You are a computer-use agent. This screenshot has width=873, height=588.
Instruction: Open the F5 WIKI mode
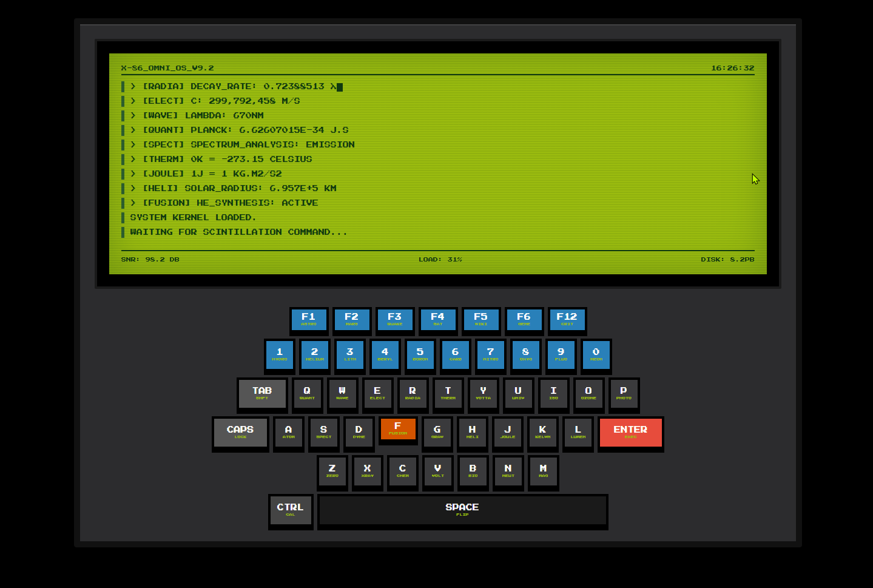click(481, 320)
